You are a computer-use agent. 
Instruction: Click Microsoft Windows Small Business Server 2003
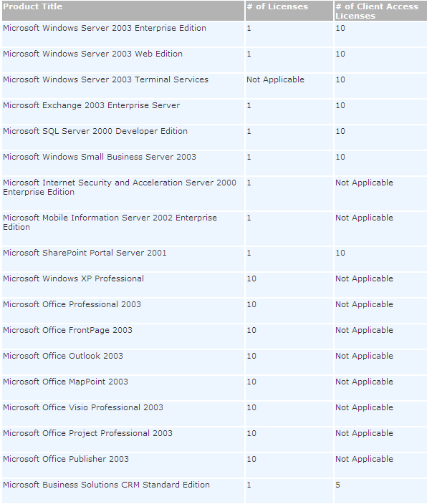pos(100,157)
